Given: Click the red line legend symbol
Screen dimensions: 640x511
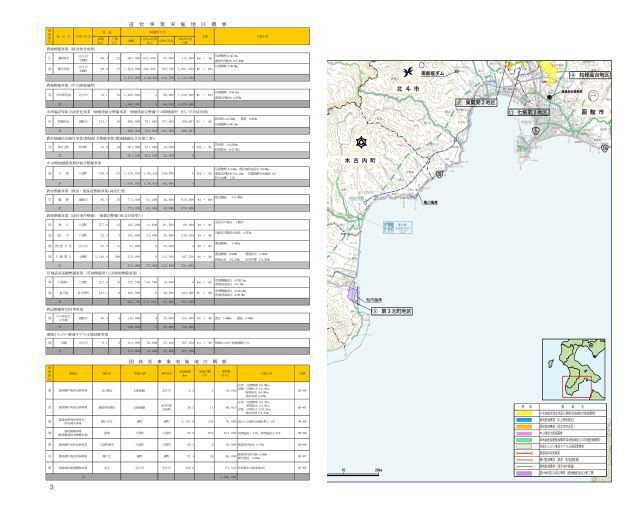Looking at the screenshot, I should click(524, 453).
